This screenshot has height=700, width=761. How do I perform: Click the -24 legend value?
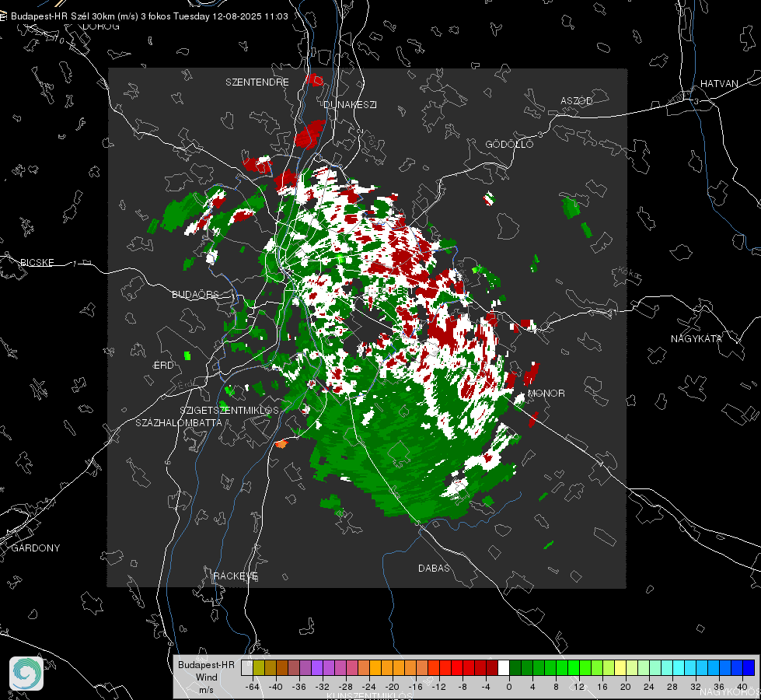pyautogui.click(x=369, y=687)
